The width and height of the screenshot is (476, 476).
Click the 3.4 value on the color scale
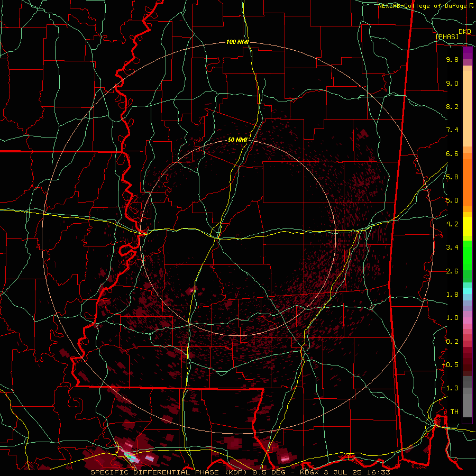click(x=452, y=248)
